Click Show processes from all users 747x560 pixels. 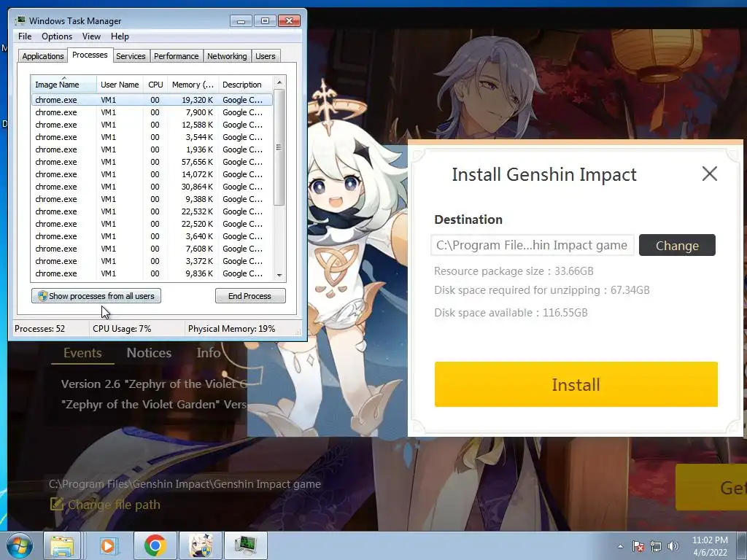pos(96,296)
